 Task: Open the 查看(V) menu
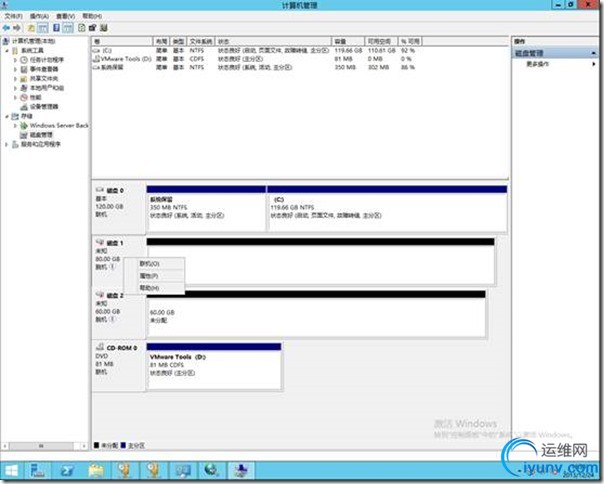click(65, 16)
